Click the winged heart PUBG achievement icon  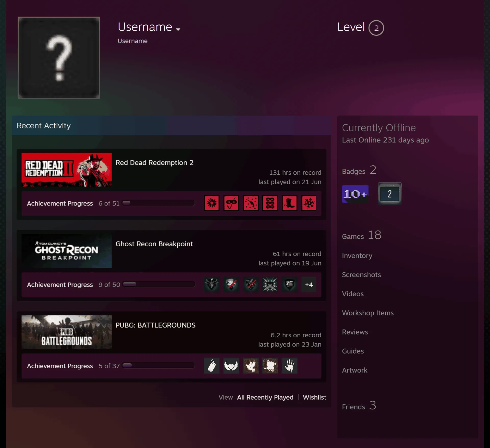click(x=231, y=366)
